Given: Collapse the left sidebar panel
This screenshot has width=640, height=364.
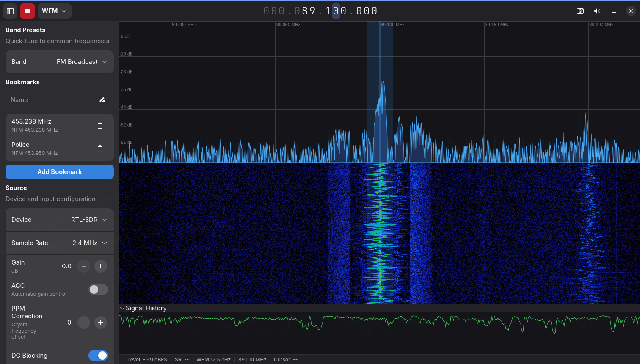Looking at the screenshot, I should (x=10, y=11).
